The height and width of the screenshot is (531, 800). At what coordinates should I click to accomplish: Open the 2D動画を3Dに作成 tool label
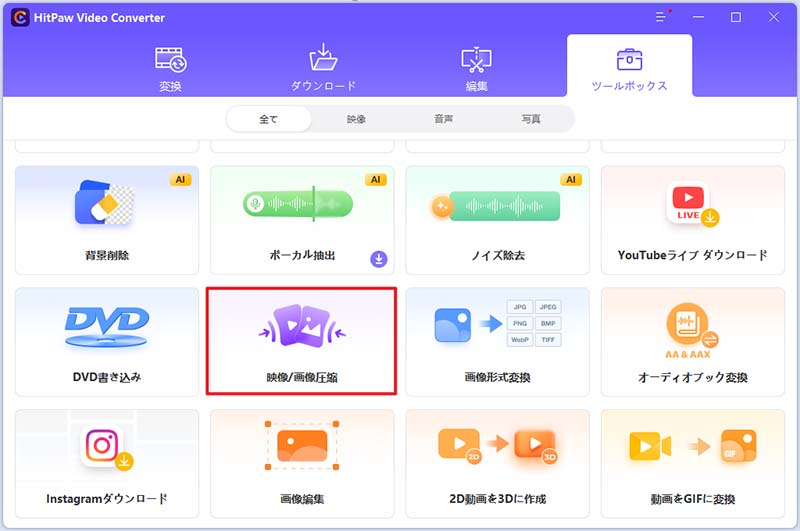tap(497, 499)
